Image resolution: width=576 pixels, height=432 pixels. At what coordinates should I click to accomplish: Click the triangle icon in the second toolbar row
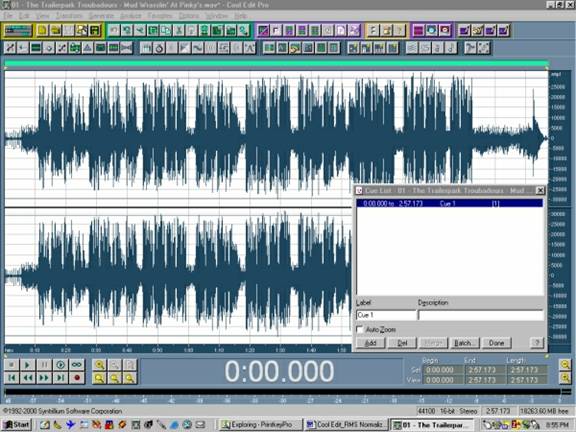(x=87, y=48)
